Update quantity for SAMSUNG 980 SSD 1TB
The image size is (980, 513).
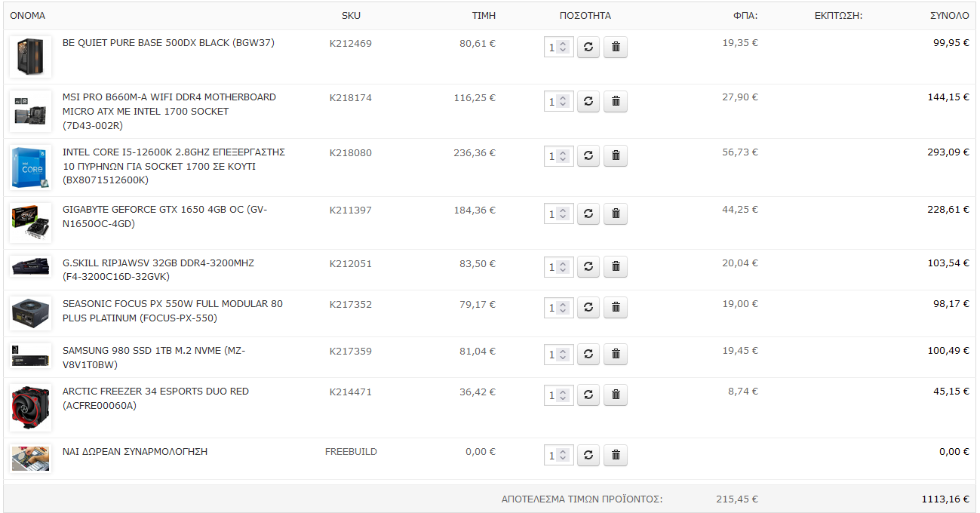588,355
